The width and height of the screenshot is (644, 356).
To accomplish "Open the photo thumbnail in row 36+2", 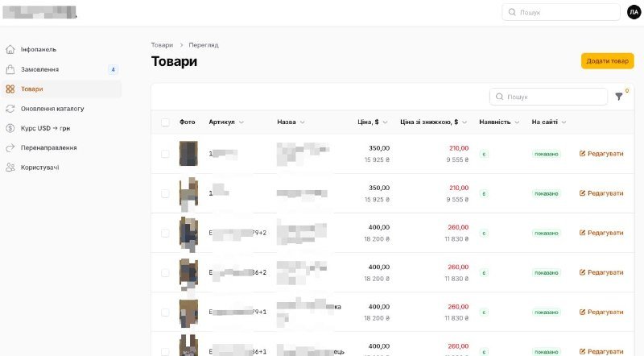I will click(x=188, y=273).
